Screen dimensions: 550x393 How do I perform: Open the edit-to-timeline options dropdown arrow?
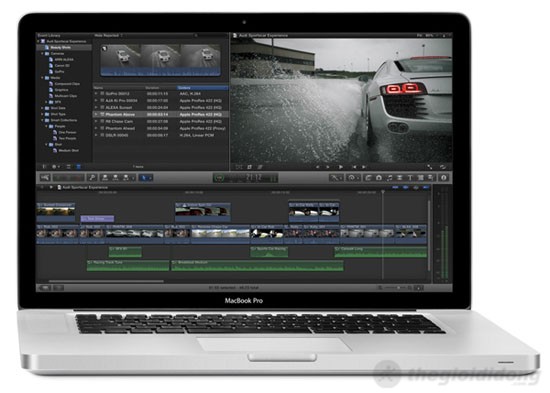click(133, 178)
